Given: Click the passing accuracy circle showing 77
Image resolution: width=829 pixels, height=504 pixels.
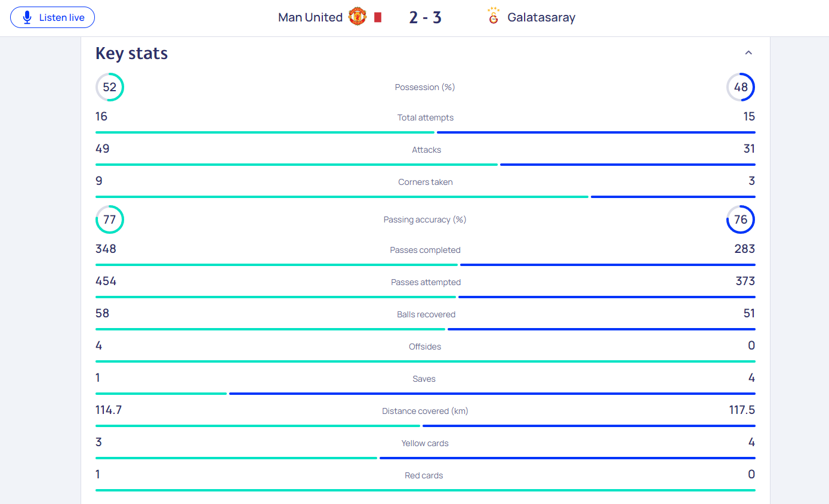Looking at the screenshot, I should (x=110, y=219).
